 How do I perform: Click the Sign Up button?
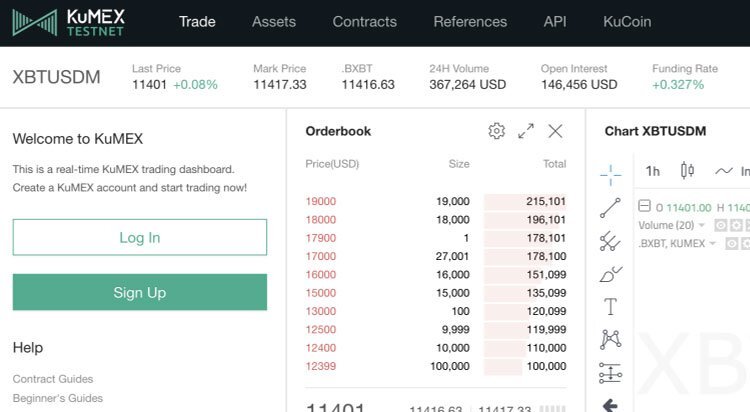pos(140,292)
